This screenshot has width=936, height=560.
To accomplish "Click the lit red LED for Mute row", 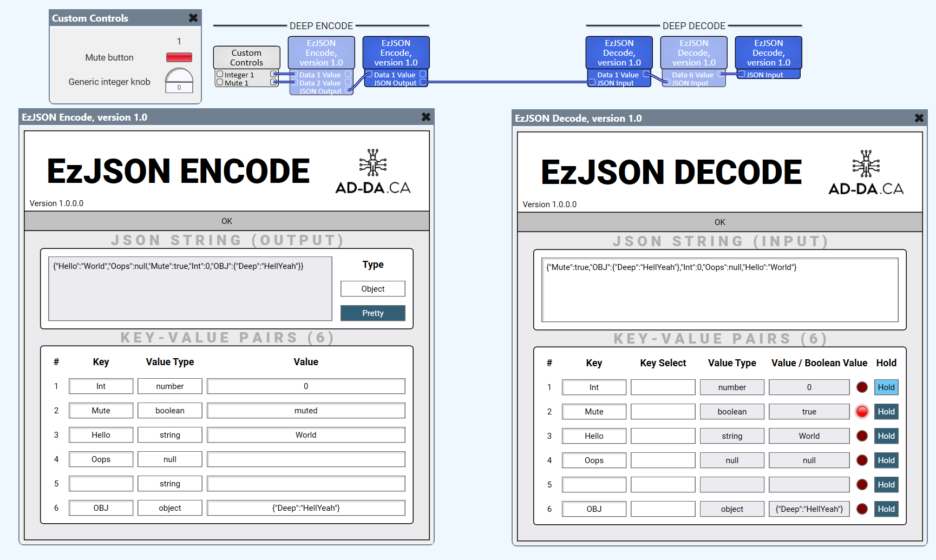I will (862, 412).
